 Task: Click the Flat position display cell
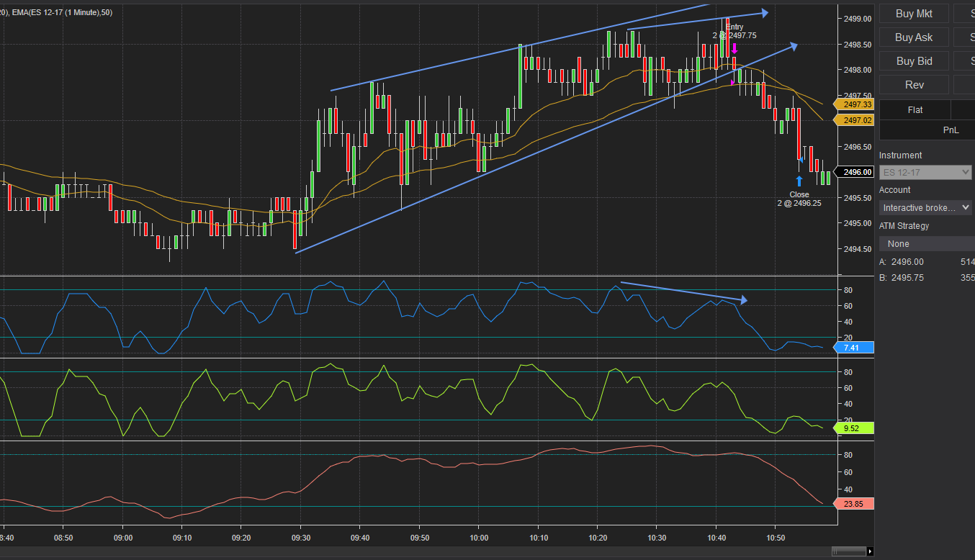point(915,110)
